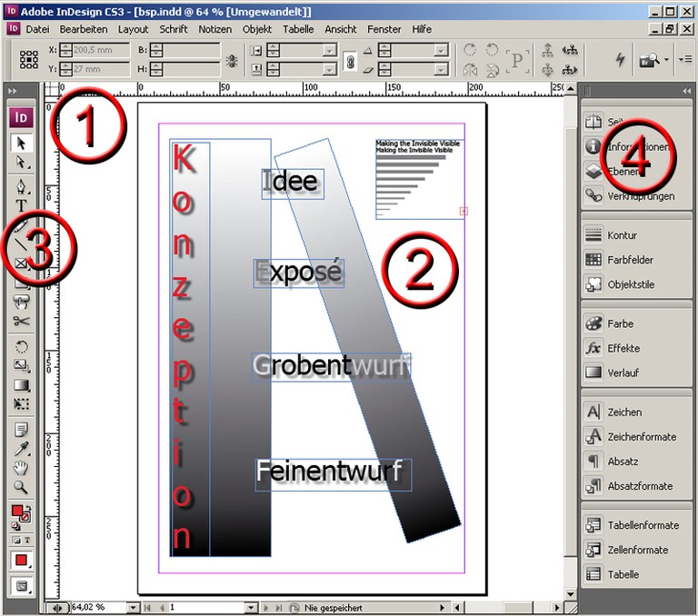Image resolution: width=698 pixels, height=616 pixels.
Task: Toggle view mode button at toolbox bottom
Action: tap(22, 586)
